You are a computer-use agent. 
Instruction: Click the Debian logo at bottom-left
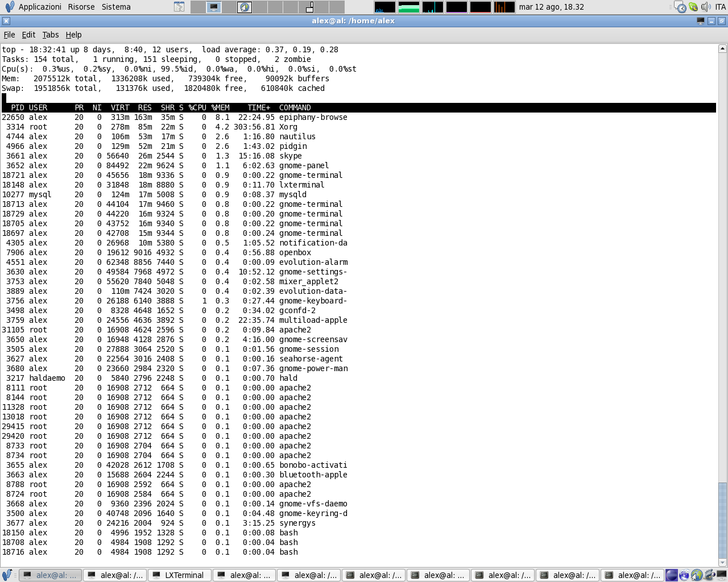7,575
